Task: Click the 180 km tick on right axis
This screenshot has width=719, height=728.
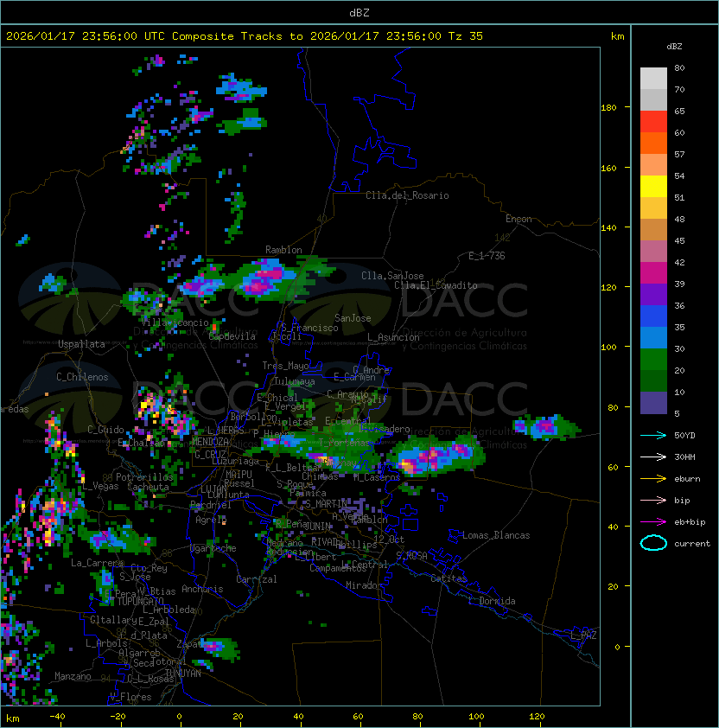Action: (608, 108)
